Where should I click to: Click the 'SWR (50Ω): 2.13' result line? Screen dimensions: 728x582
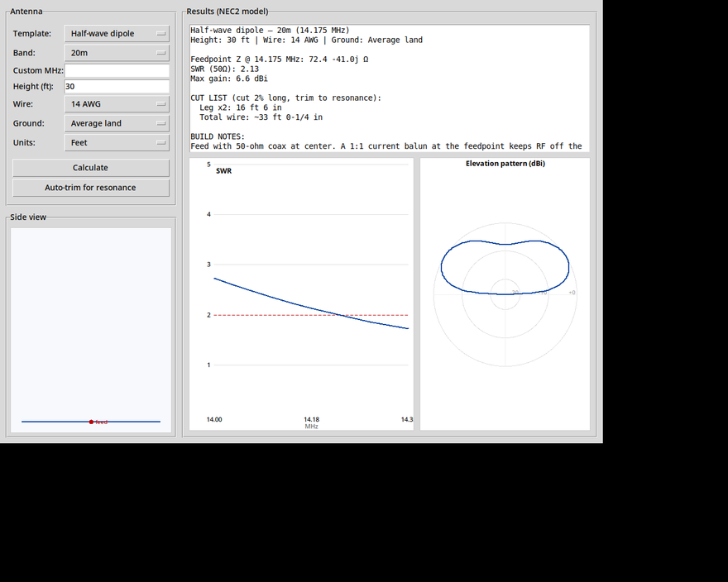point(225,69)
